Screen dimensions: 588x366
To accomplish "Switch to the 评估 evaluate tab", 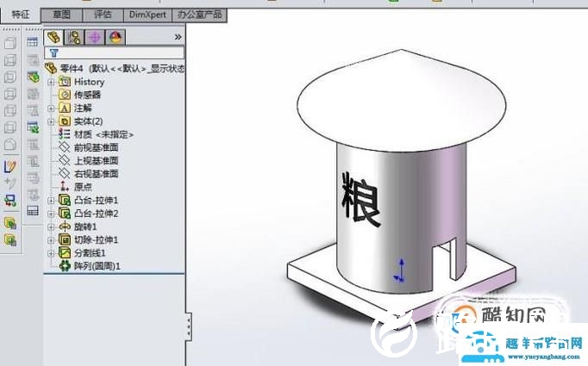I will click(103, 15).
